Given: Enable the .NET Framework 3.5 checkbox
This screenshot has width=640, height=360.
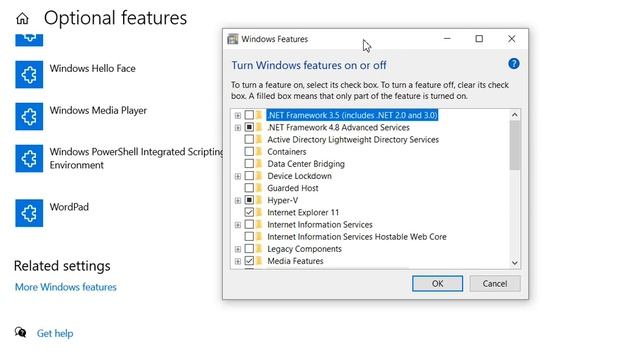Looking at the screenshot, I should tap(249, 115).
